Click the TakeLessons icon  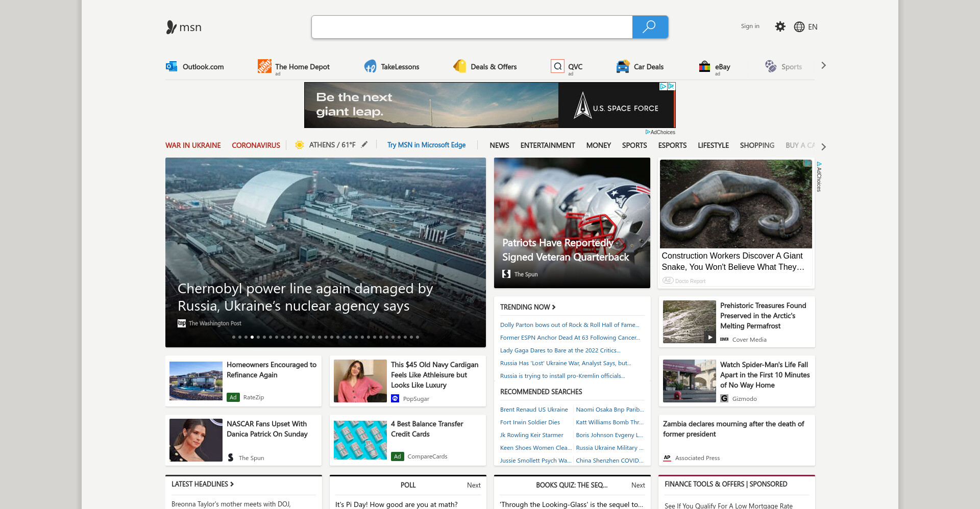click(x=370, y=66)
